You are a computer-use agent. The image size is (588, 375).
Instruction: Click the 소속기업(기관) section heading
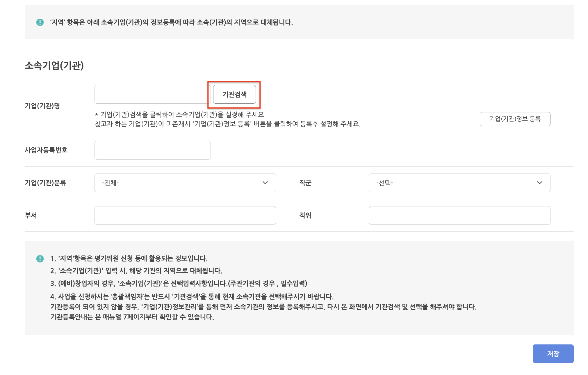tap(54, 66)
